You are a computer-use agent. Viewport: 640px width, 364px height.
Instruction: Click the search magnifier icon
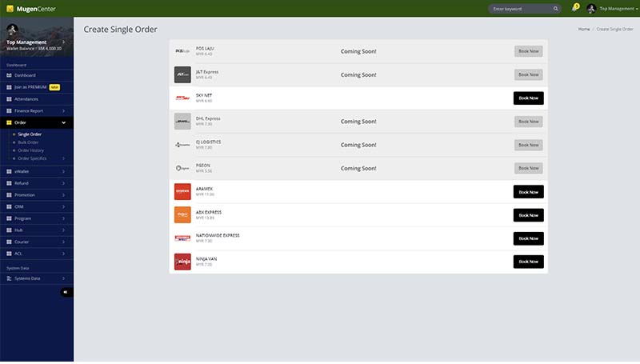coord(556,9)
